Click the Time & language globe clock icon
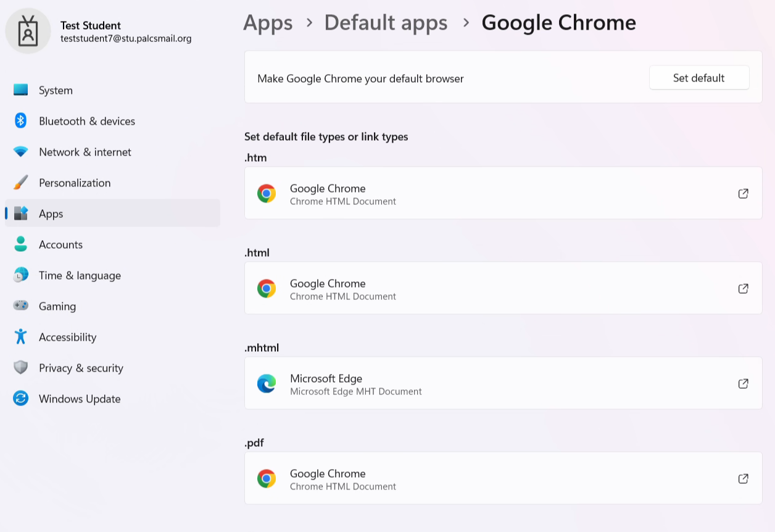This screenshot has width=775, height=532. [21, 275]
